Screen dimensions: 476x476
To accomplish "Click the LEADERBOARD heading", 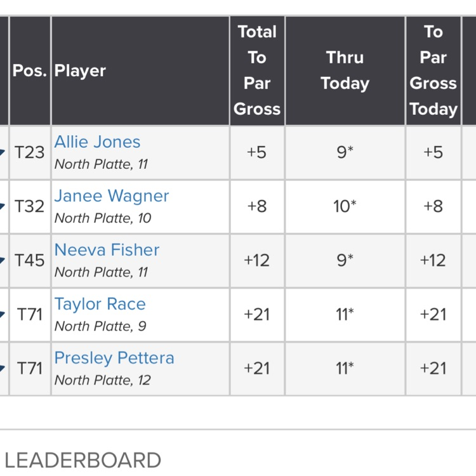I will 83,460.
